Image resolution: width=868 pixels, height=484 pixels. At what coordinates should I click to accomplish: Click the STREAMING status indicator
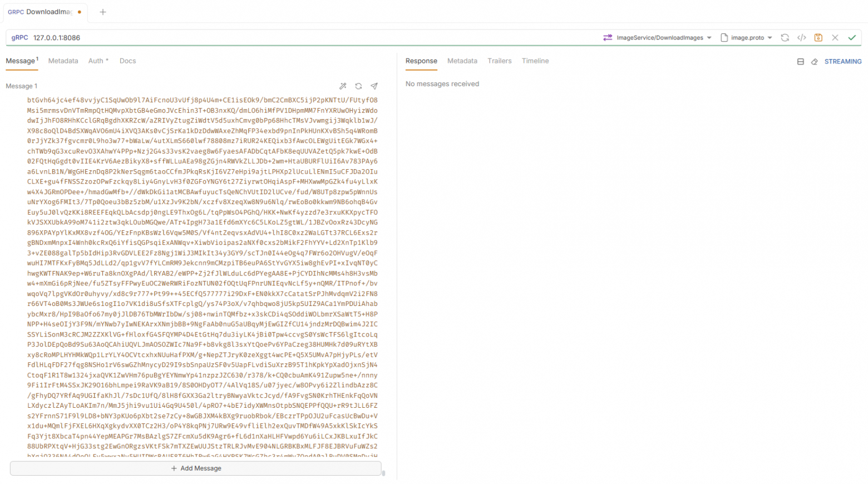click(x=842, y=61)
